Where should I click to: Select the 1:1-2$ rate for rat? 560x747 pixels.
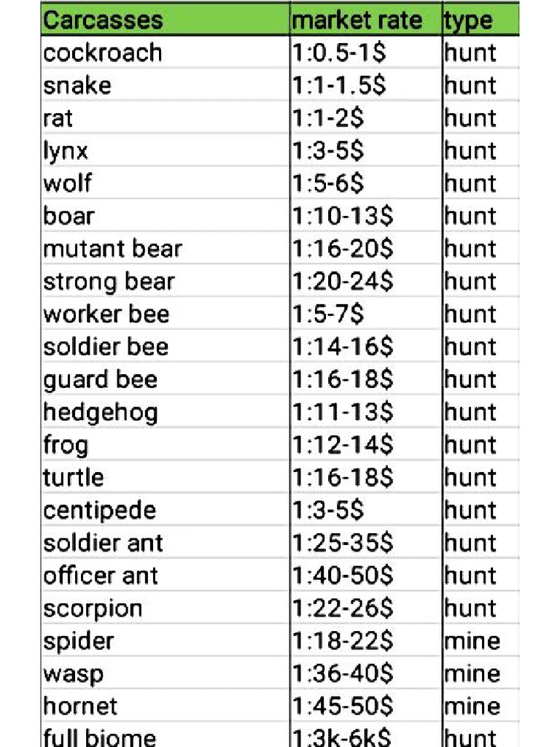pos(328,118)
